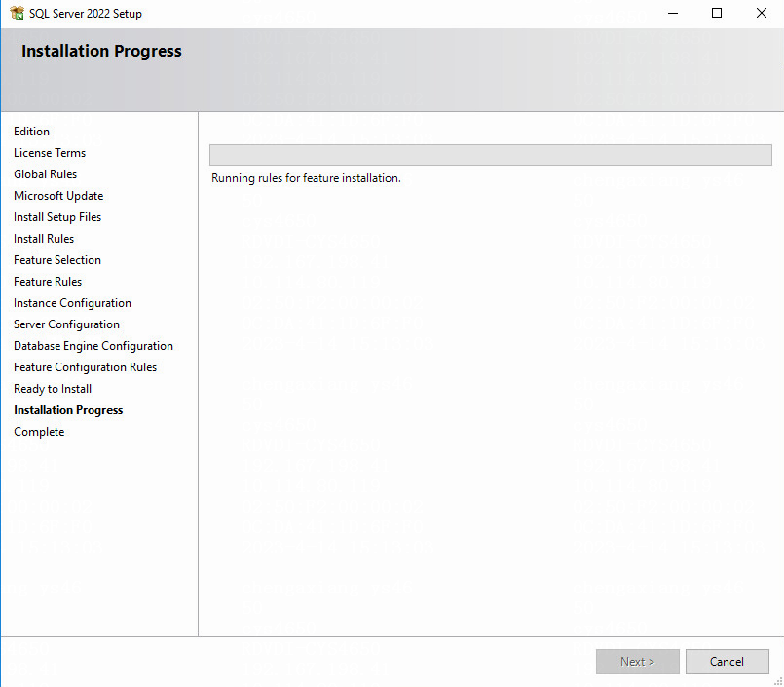Select the Microsoft Update step
Screen dimensions: 784x687
coord(58,196)
